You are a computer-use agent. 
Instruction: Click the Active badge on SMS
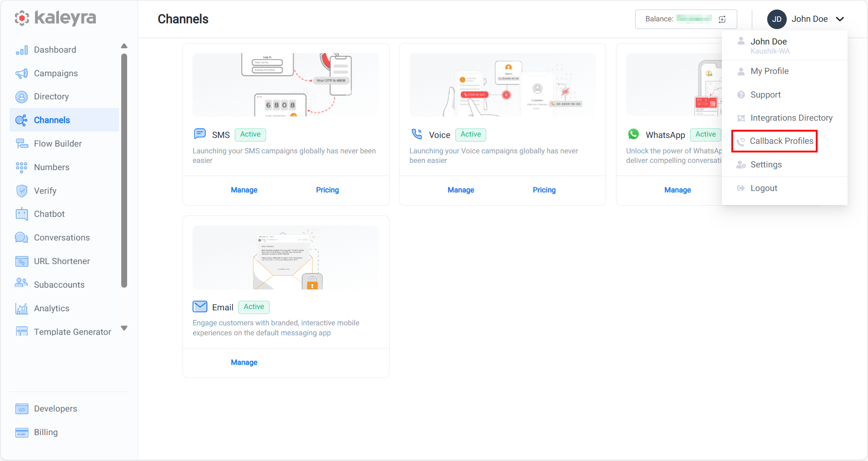pos(251,134)
